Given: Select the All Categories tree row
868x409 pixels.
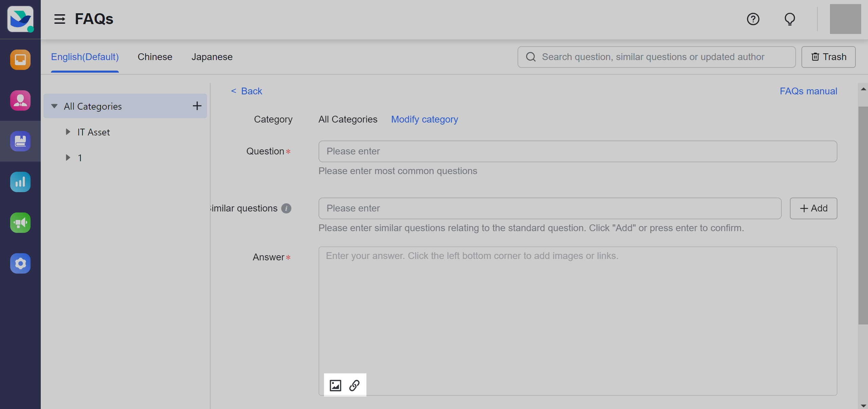Looking at the screenshot, I should (x=125, y=106).
